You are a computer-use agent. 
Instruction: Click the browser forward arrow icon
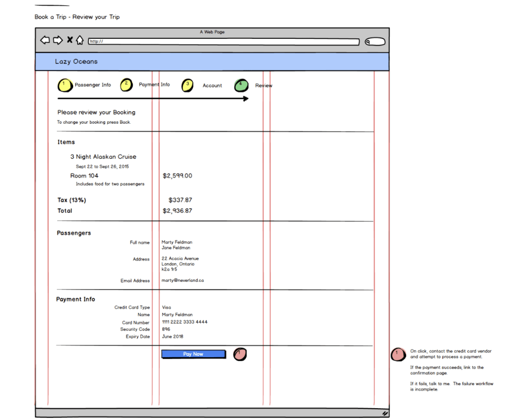(58, 40)
